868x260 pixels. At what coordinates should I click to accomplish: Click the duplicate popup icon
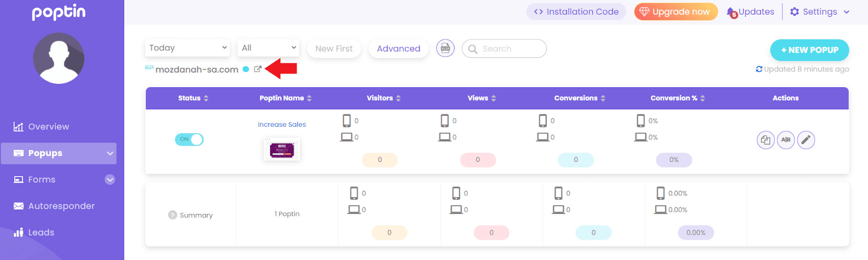point(765,140)
